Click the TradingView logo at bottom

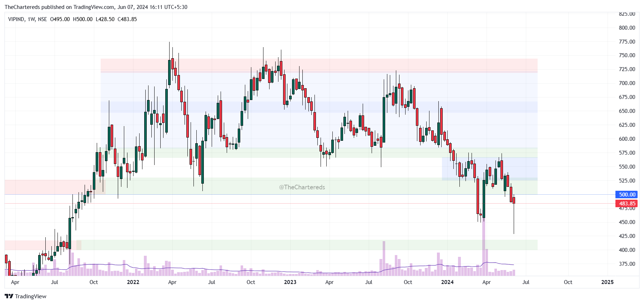click(x=25, y=296)
